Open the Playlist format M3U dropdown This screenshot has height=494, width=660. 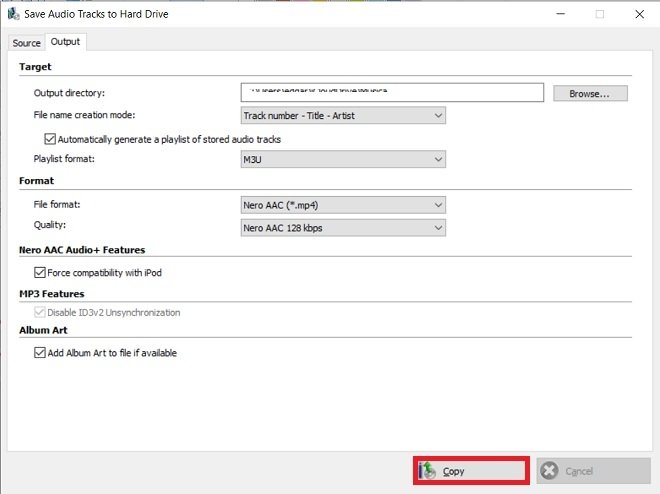click(x=343, y=159)
